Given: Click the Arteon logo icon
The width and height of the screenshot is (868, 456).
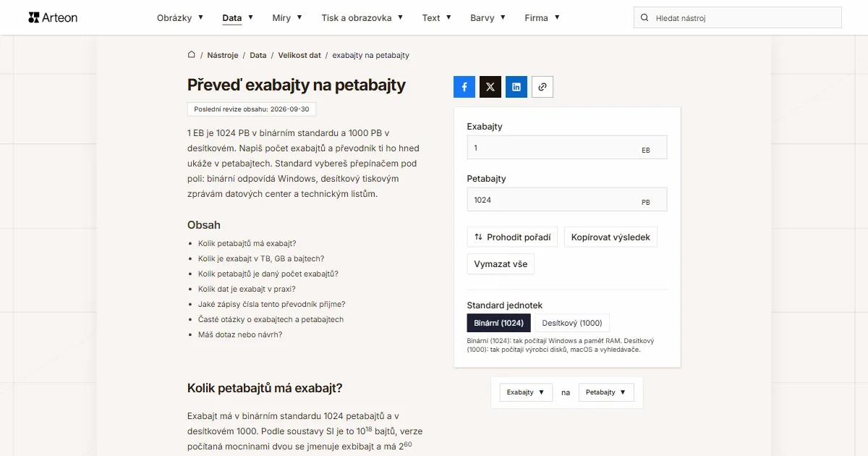Looking at the screenshot, I should tap(34, 17).
